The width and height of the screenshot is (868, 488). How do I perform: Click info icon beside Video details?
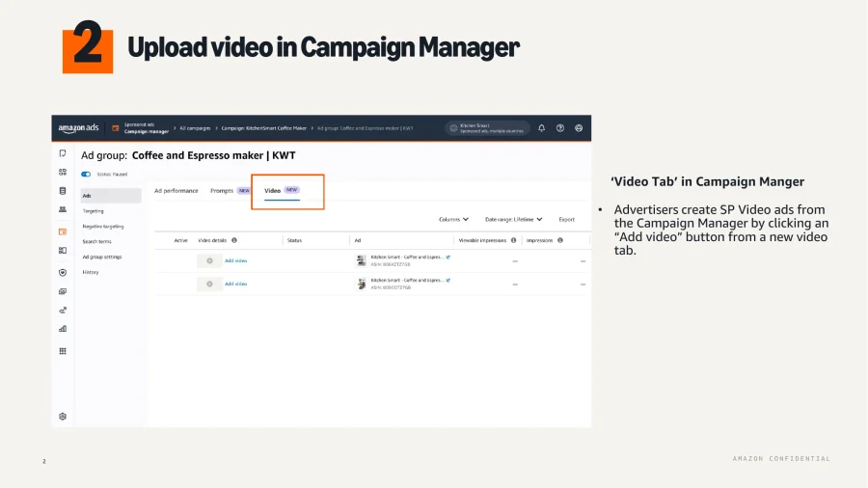[234, 240]
